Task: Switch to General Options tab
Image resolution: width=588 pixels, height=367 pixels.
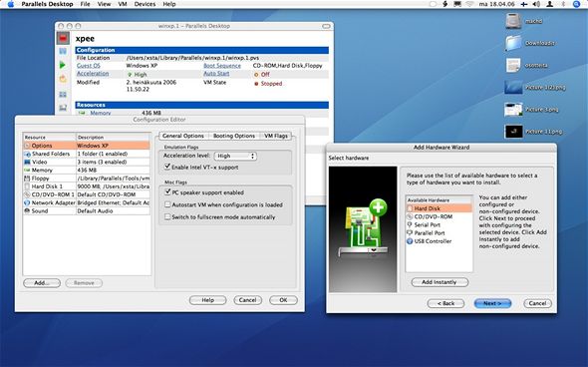Action: click(x=183, y=136)
